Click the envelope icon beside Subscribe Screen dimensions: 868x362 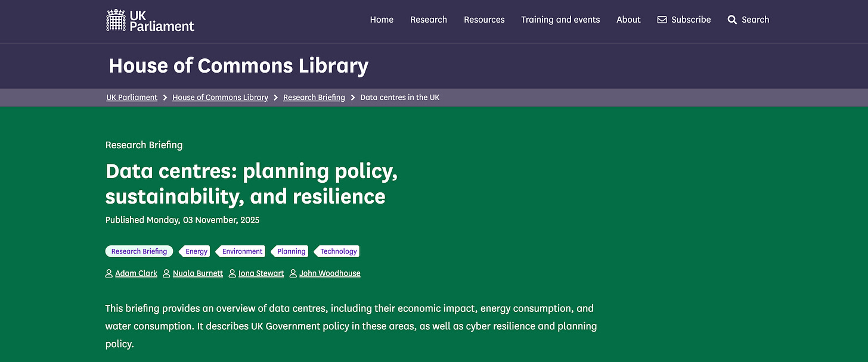pyautogui.click(x=662, y=20)
